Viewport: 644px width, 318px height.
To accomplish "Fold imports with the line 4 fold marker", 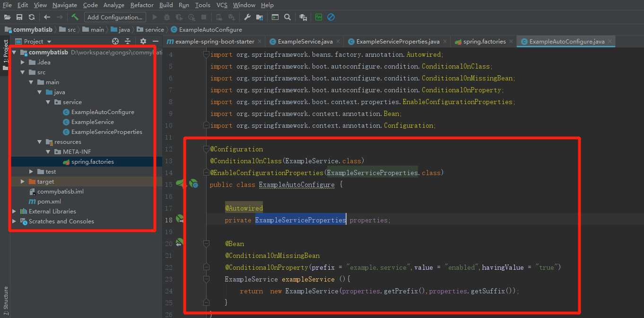I will [x=206, y=54].
